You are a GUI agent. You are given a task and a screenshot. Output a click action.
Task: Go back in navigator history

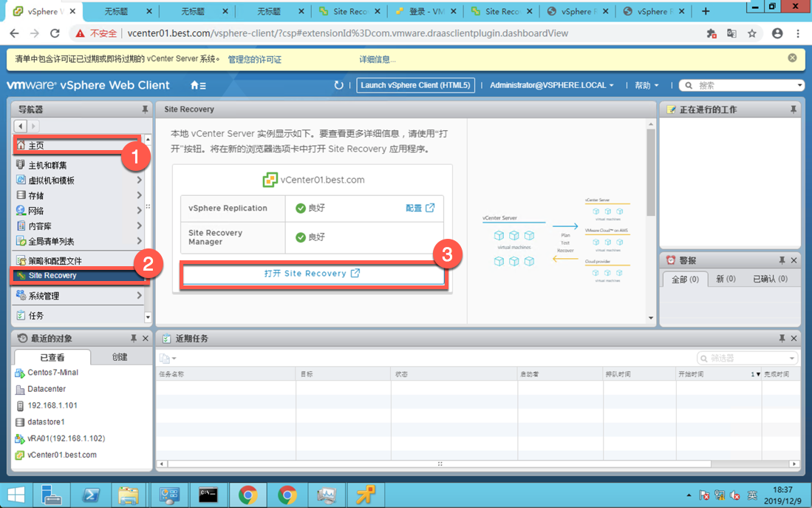[x=20, y=126]
